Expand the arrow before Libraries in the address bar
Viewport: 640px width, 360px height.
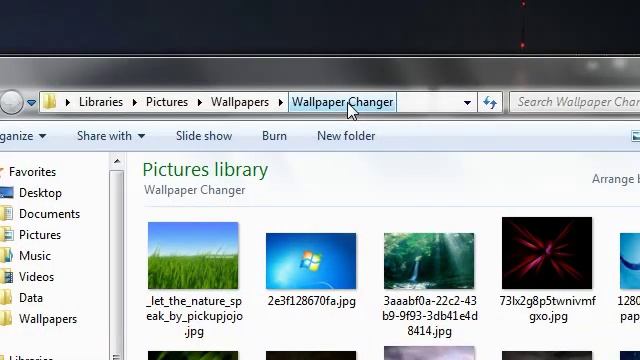pyautogui.click(x=68, y=102)
